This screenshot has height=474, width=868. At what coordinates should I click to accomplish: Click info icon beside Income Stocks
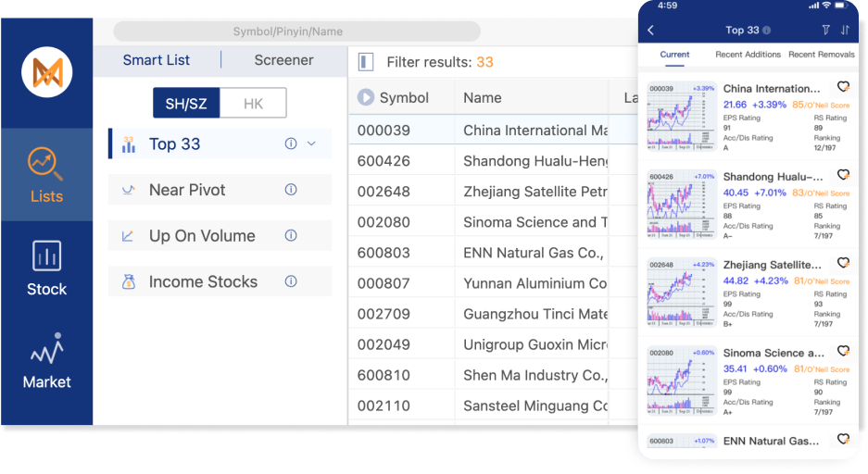[x=291, y=281]
